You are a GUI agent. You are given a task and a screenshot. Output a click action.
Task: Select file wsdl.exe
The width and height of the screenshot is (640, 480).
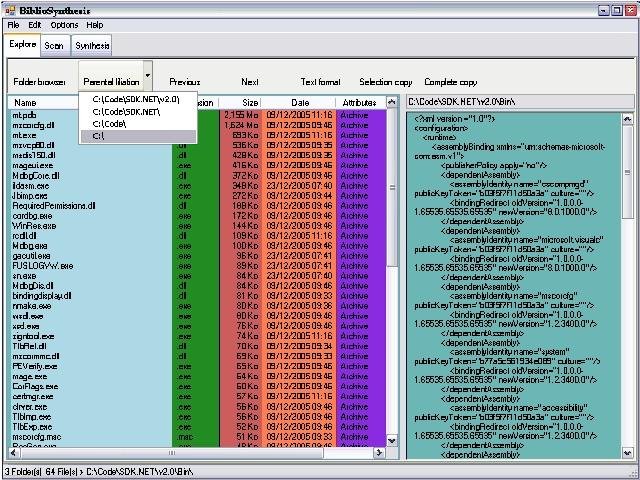[x=28, y=316]
